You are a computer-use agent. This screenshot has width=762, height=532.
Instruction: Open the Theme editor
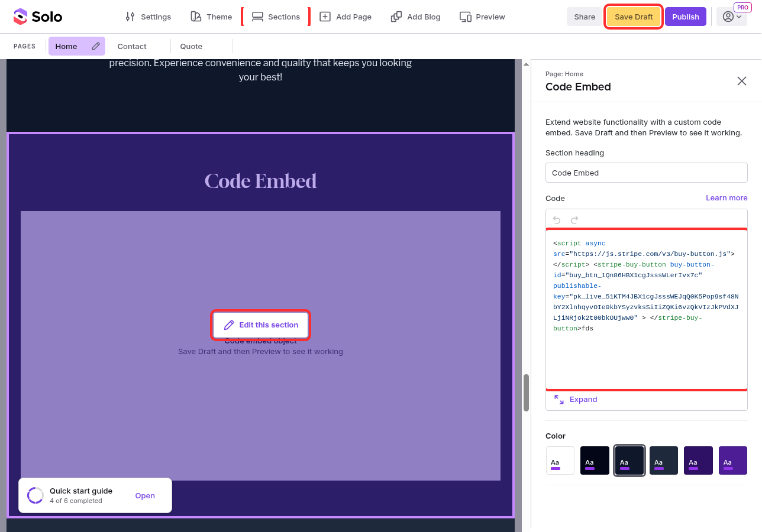pos(211,17)
